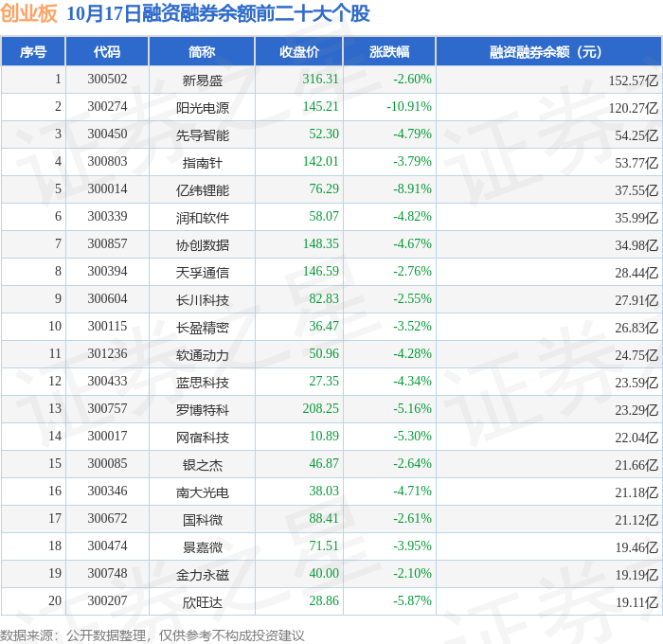
Task: Select stock code 300502
Action: (x=107, y=79)
